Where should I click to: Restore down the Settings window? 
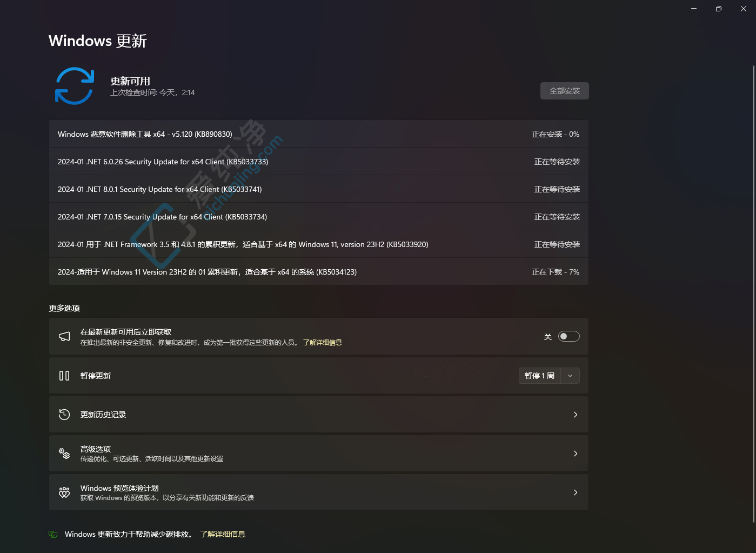tap(719, 9)
